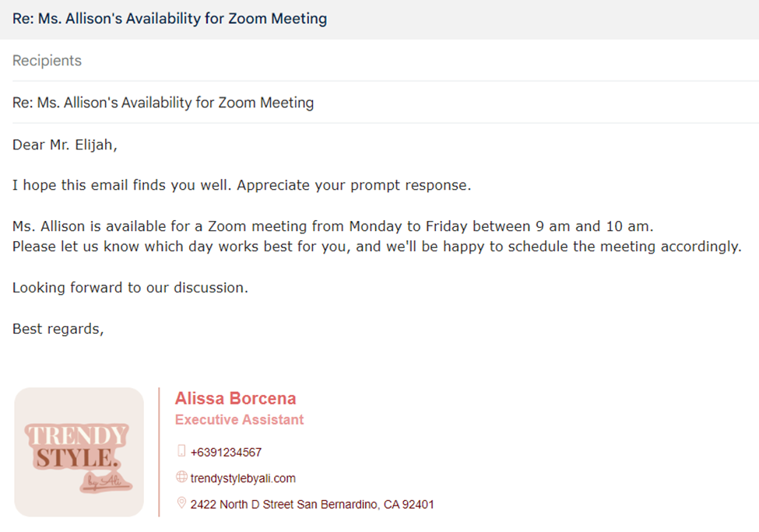Click the word "Monday" in the email body
759x532 pixels.
click(x=374, y=226)
